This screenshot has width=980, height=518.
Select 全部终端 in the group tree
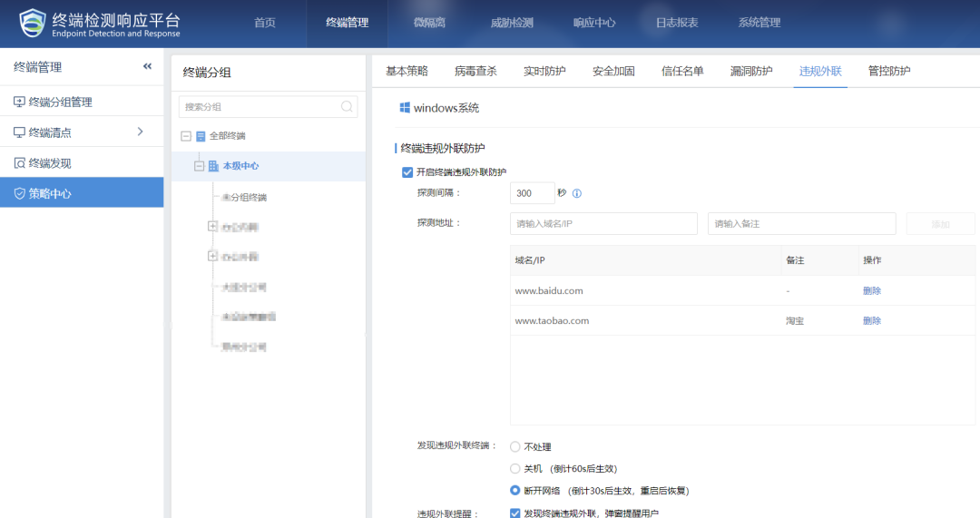[227, 136]
